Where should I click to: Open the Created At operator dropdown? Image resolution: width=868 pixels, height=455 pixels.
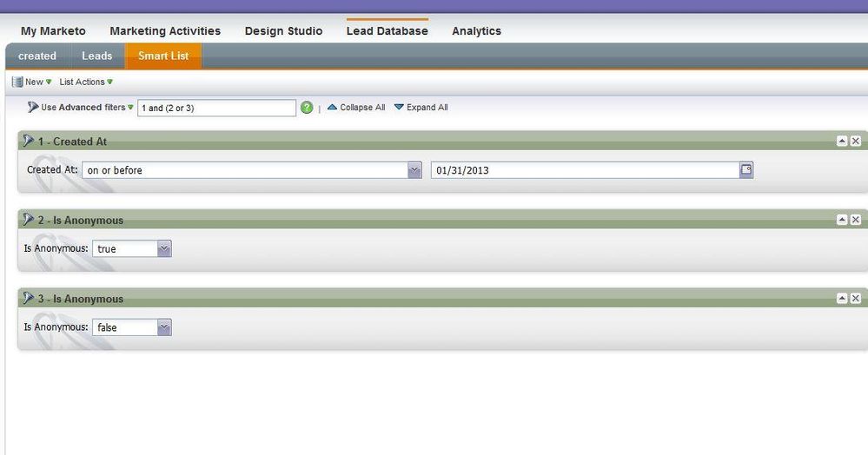(x=414, y=170)
